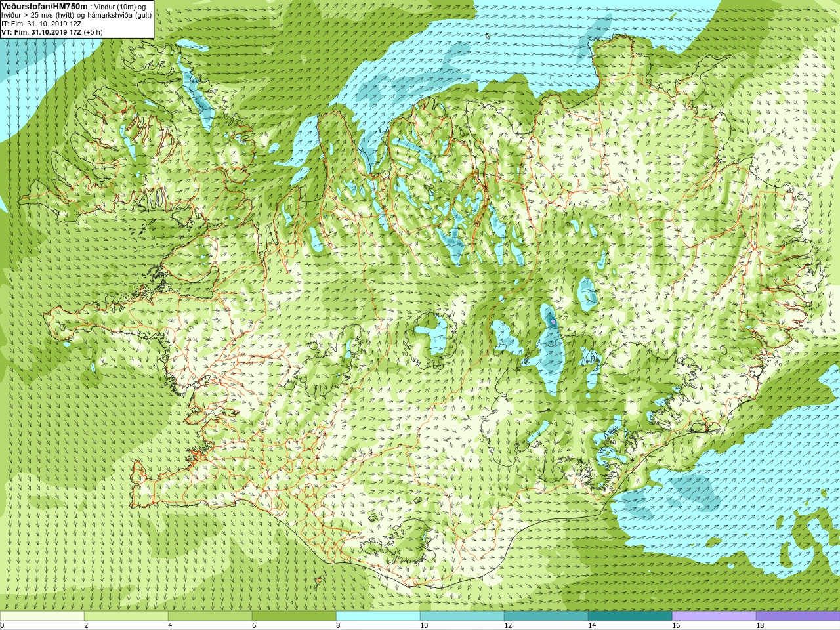840x630 pixels.
Task: Click the legend scale label "16"
Action: pyautogui.click(x=676, y=625)
